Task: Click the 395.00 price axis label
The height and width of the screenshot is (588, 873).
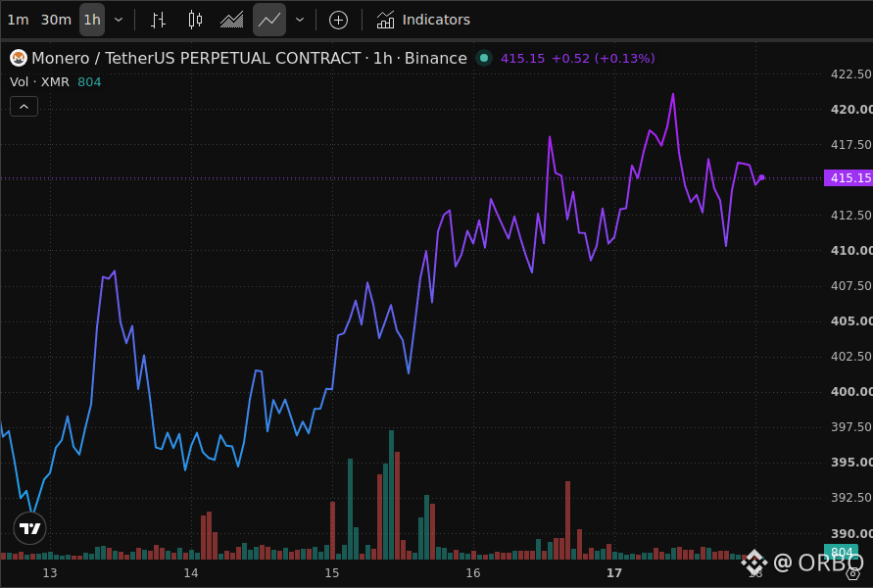Action: pyautogui.click(x=851, y=463)
